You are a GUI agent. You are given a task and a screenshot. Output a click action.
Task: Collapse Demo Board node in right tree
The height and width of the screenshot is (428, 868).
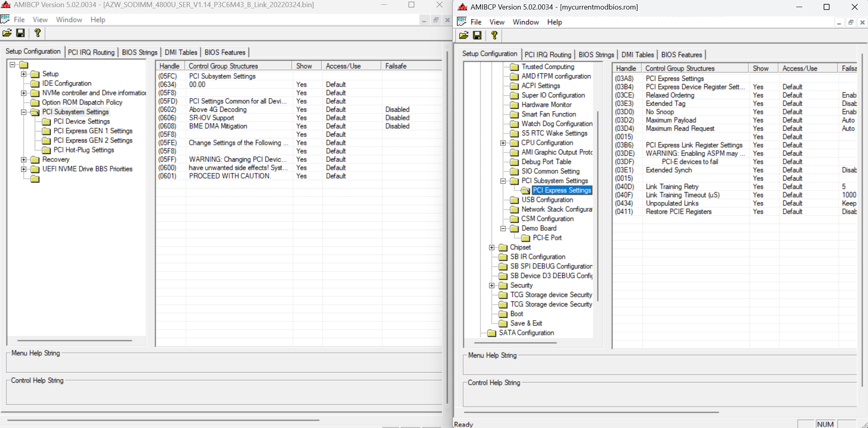(x=503, y=228)
